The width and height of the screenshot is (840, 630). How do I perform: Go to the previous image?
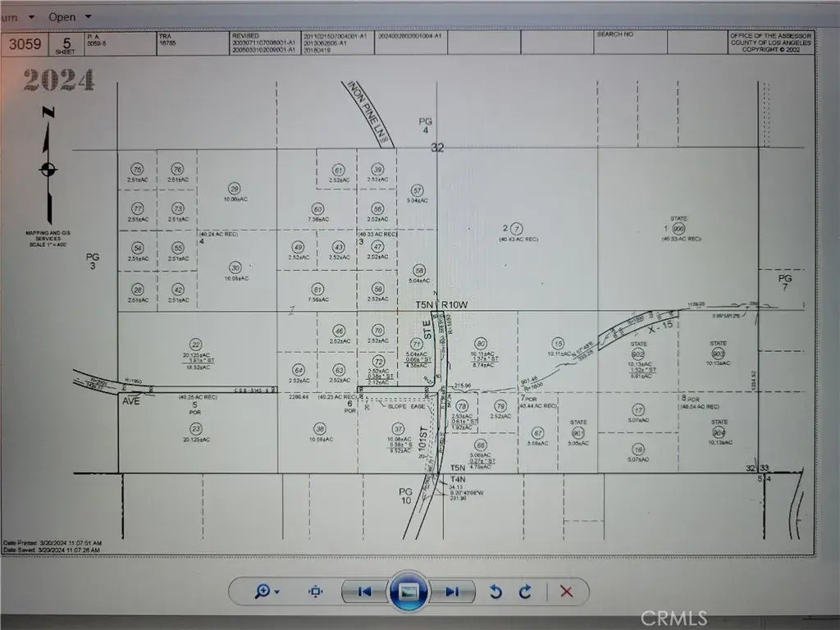click(x=365, y=591)
